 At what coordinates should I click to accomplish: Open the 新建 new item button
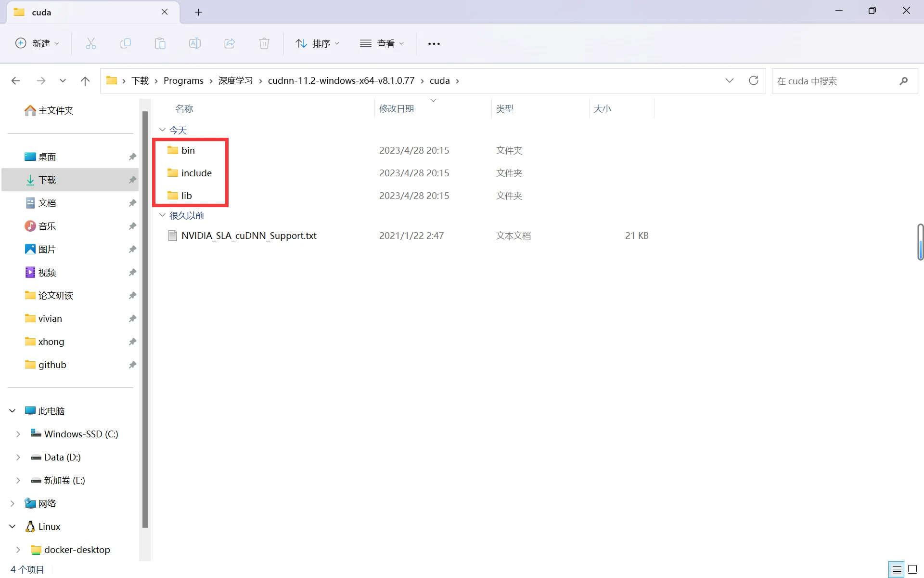(x=38, y=43)
